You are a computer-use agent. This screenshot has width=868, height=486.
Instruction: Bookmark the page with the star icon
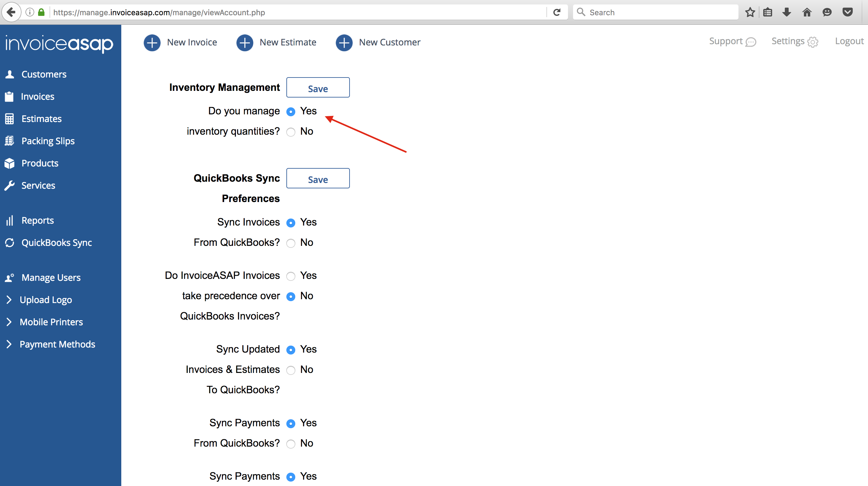(x=750, y=12)
